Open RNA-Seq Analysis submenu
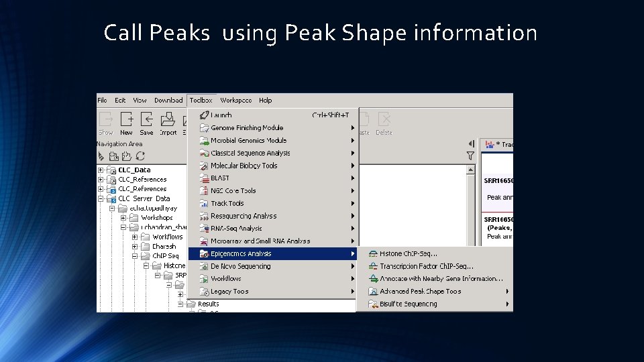 click(x=274, y=229)
